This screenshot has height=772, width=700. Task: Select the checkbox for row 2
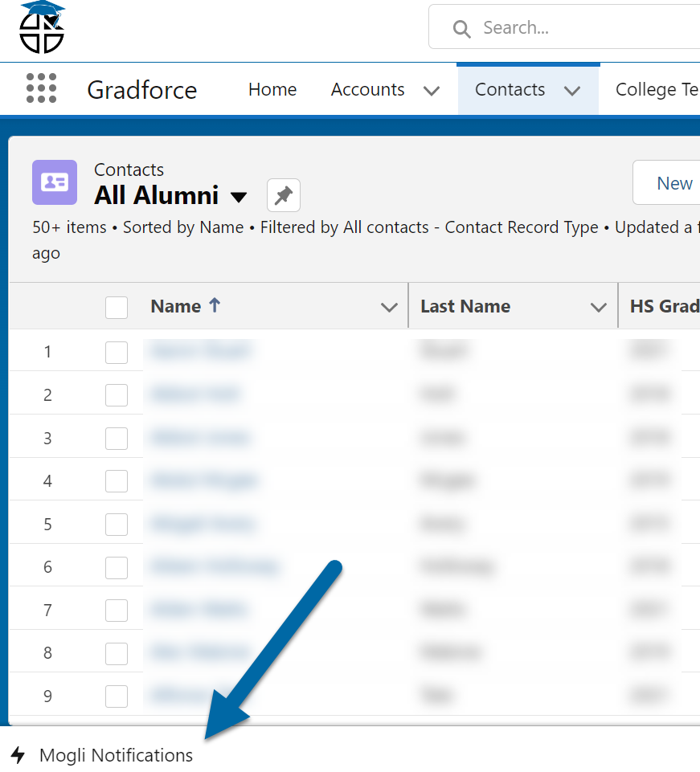coord(117,395)
